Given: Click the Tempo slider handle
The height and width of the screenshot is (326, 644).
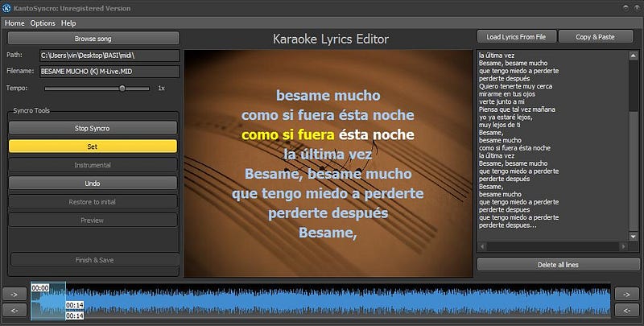Looking at the screenshot, I should [x=122, y=88].
